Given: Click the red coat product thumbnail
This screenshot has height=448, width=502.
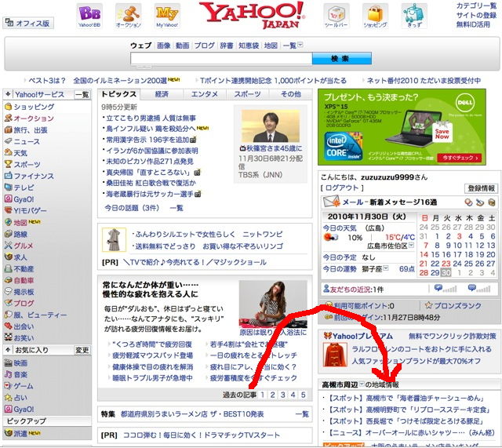Looking at the screenshot, I should (x=335, y=355).
